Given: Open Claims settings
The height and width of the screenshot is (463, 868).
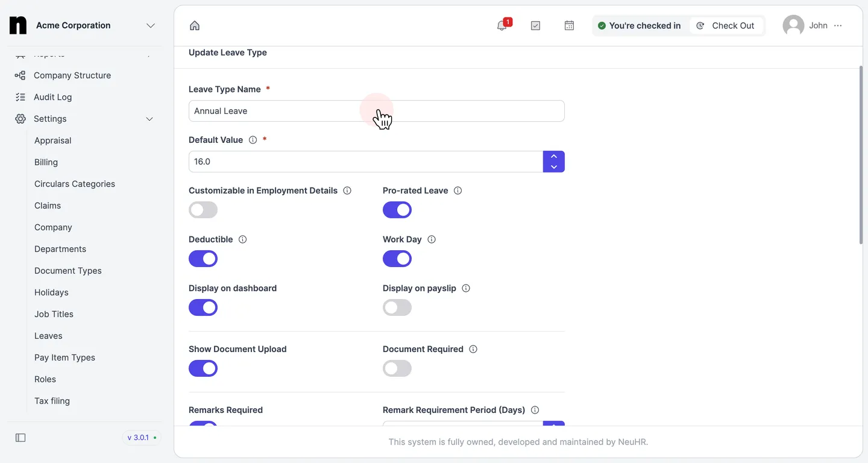Looking at the screenshot, I should pos(48,206).
